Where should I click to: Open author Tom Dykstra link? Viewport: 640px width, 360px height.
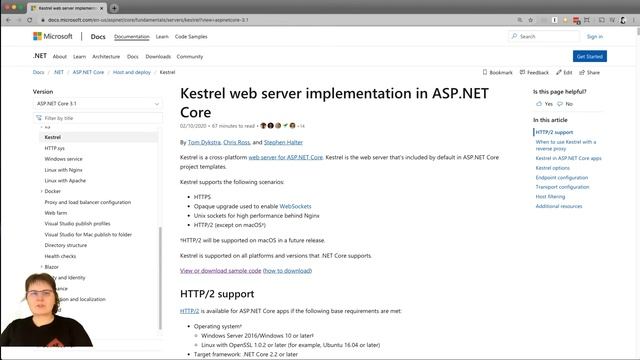click(x=204, y=142)
